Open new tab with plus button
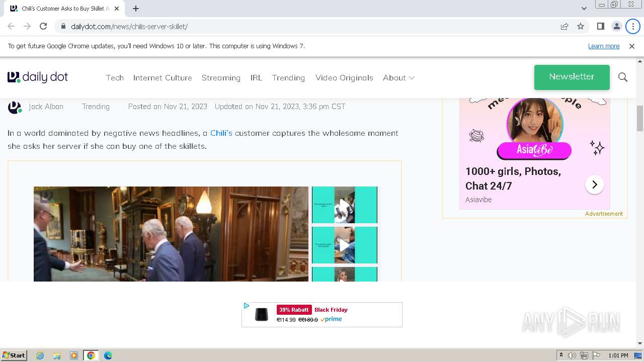This screenshot has width=644, height=362. tap(136, 9)
